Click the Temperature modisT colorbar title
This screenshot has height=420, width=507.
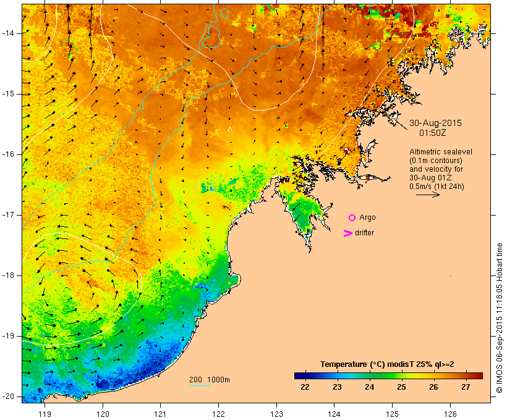tap(387, 364)
